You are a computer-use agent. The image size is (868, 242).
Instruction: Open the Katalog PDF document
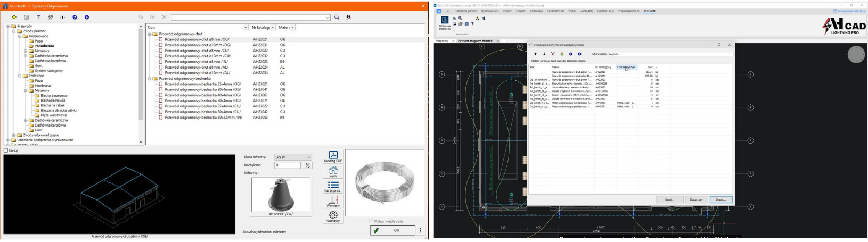pyautogui.click(x=333, y=156)
